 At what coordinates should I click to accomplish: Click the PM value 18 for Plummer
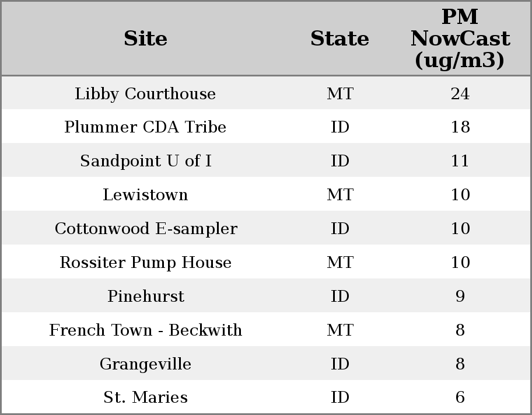(x=460, y=127)
